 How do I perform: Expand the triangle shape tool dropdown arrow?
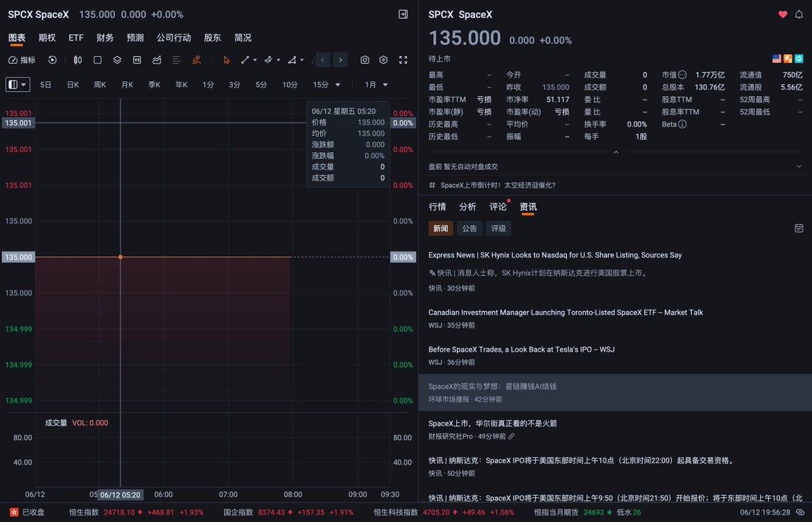pos(301,60)
